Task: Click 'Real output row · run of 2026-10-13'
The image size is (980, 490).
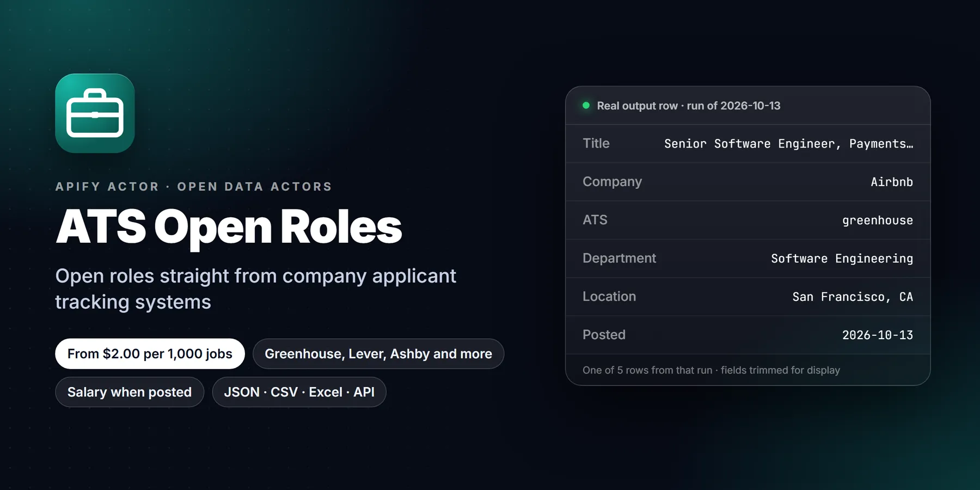Action: (689, 106)
